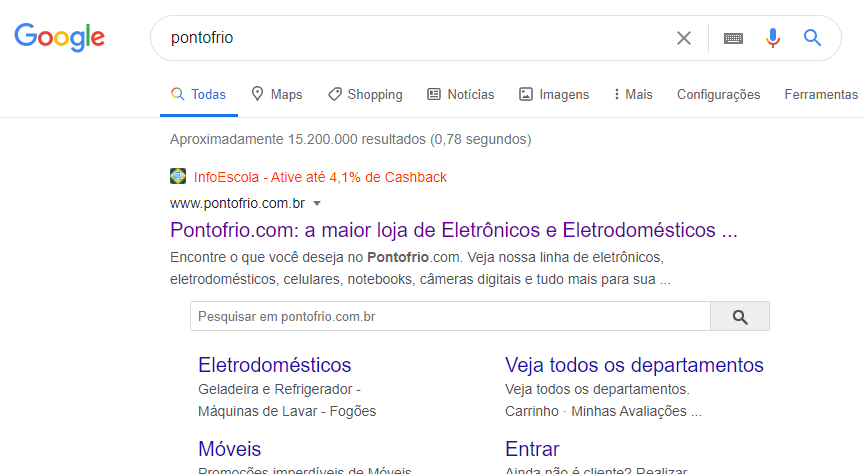
Task: Open Veja todos os departamentos sitelink
Action: 634,365
